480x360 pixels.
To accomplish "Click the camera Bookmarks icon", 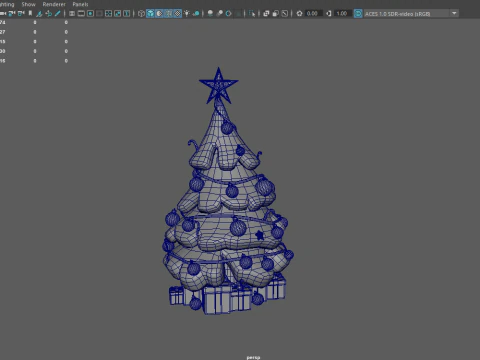I will (x=30, y=13).
